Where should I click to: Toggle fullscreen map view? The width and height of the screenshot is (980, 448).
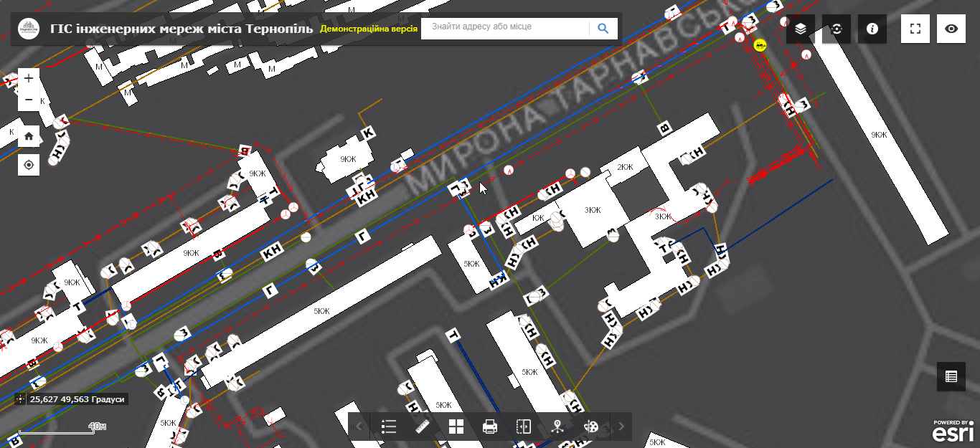(x=915, y=29)
